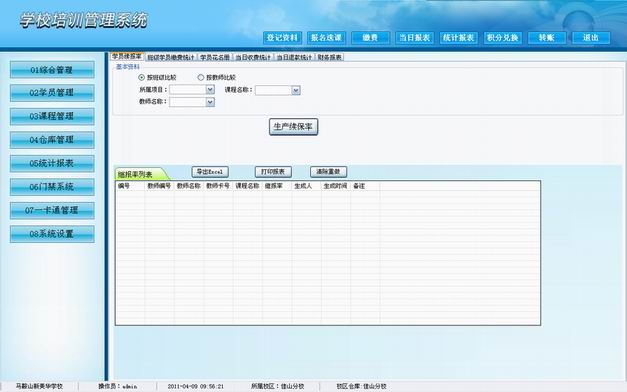Open 06门禁系统 in sidebar
The height and width of the screenshot is (392, 627).
click(52, 187)
